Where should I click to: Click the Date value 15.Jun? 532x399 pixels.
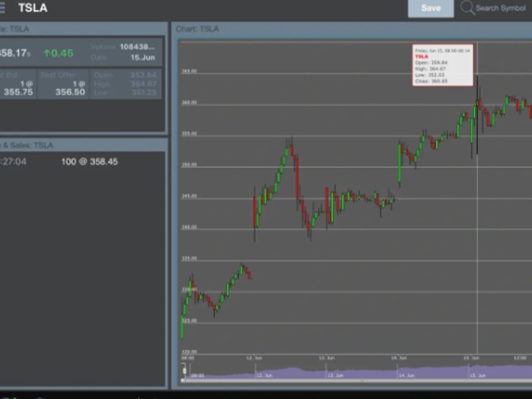[x=143, y=57]
